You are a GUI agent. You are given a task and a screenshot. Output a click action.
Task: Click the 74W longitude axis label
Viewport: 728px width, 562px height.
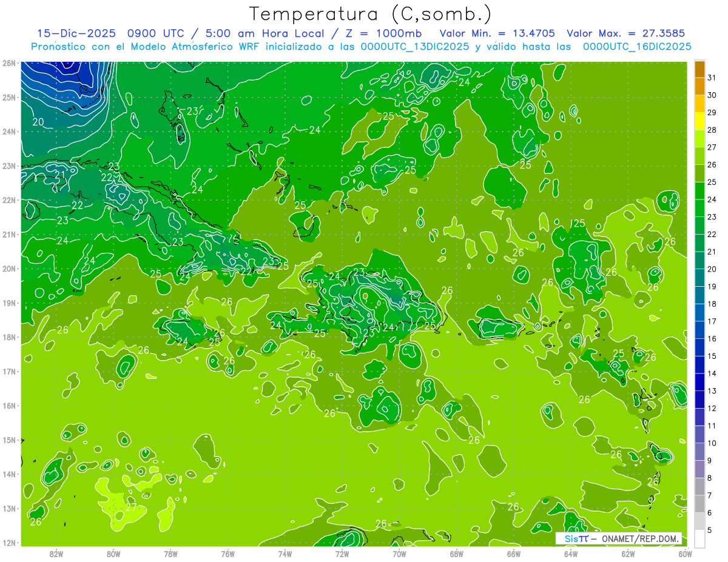(x=285, y=554)
